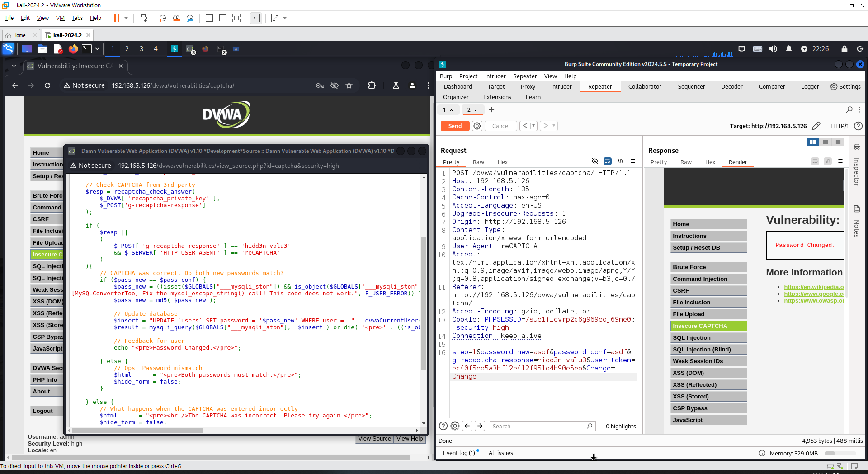Expand the browser tab search chevron
868x474 pixels.
pos(14,66)
